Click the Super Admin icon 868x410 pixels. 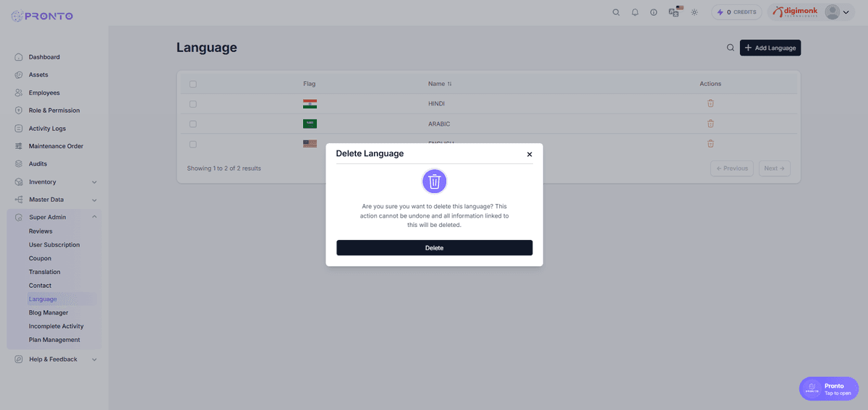(19, 217)
